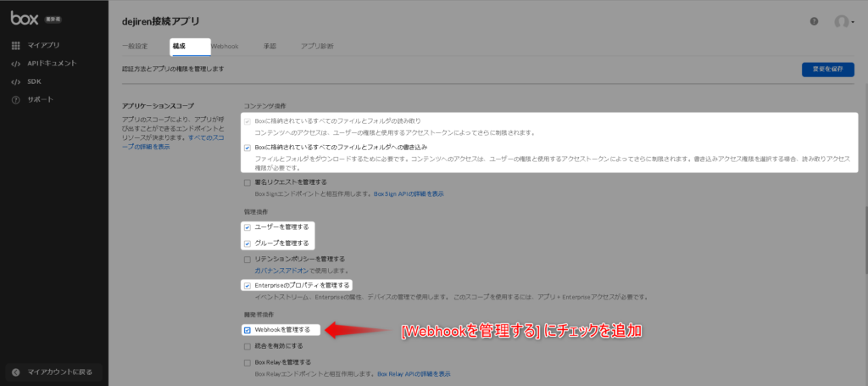The height and width of the screenshot is (386, 868).
Task: Open APIドキュメント code icon
Action: coord(15,64)
